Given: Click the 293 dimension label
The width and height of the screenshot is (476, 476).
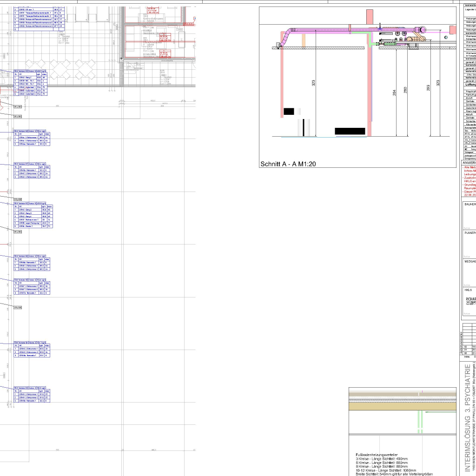Looking at the screenshot, I should pyautogui.click(x=428, y=87).
